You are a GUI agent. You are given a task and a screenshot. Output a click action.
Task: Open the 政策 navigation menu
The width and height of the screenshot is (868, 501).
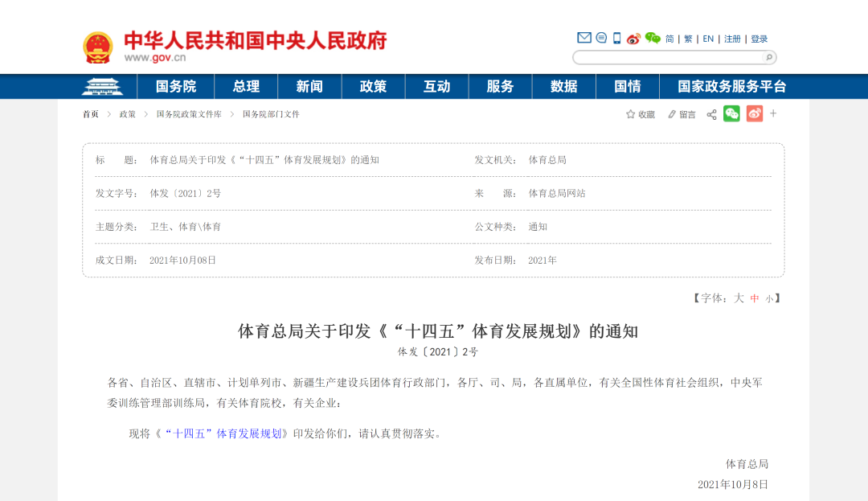pyautogui.click(x=373, y=86)
